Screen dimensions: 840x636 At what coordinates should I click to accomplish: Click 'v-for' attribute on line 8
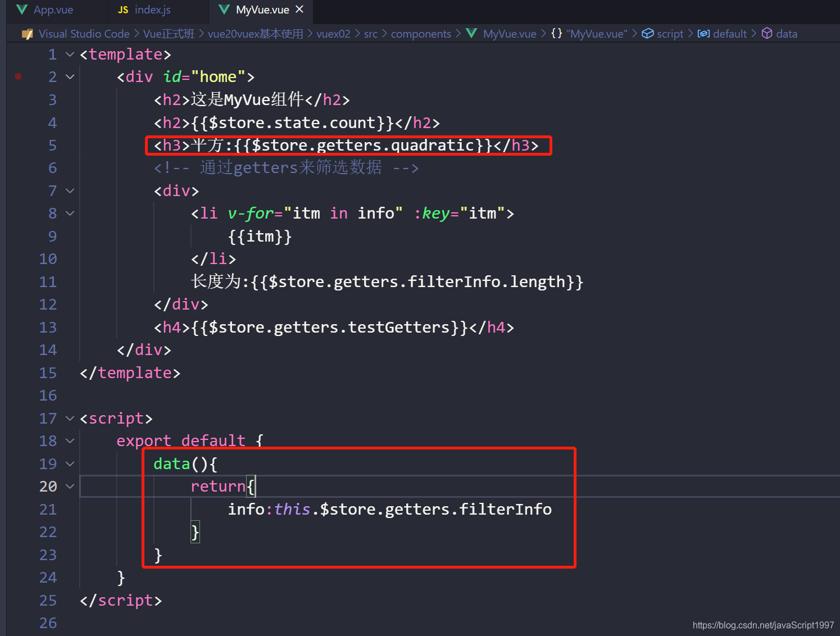(x=251, y=213)
